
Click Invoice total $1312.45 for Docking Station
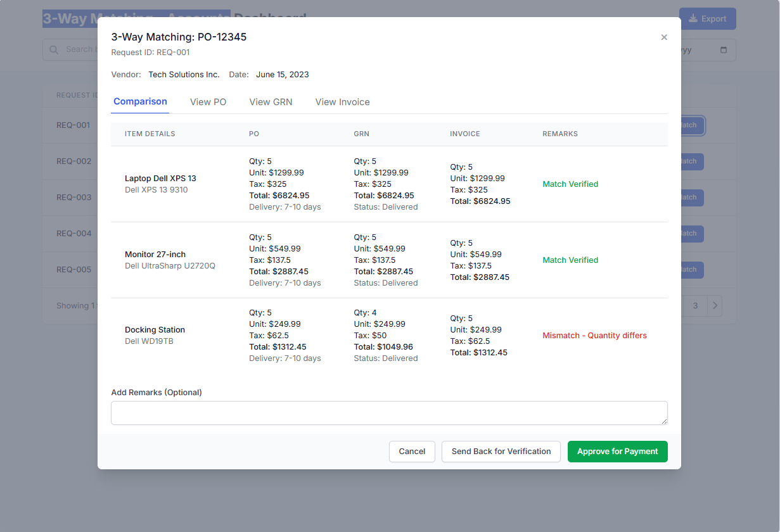point(478,353)
